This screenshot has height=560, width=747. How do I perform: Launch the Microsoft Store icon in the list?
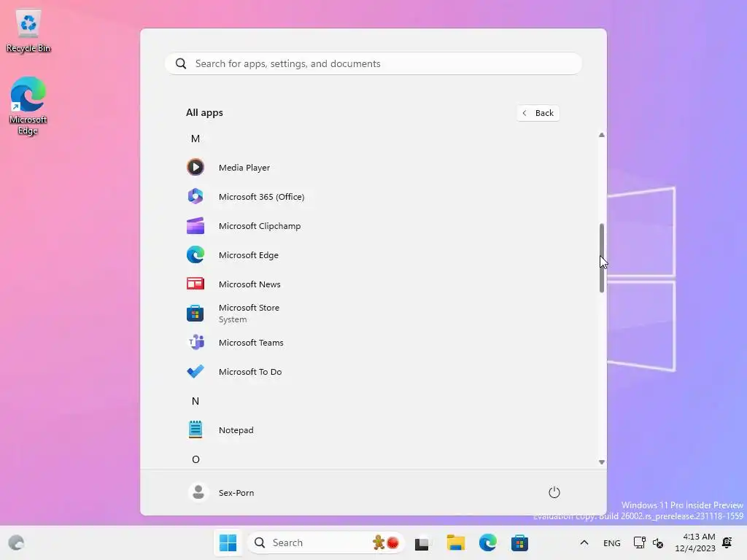tap(196, 314)
